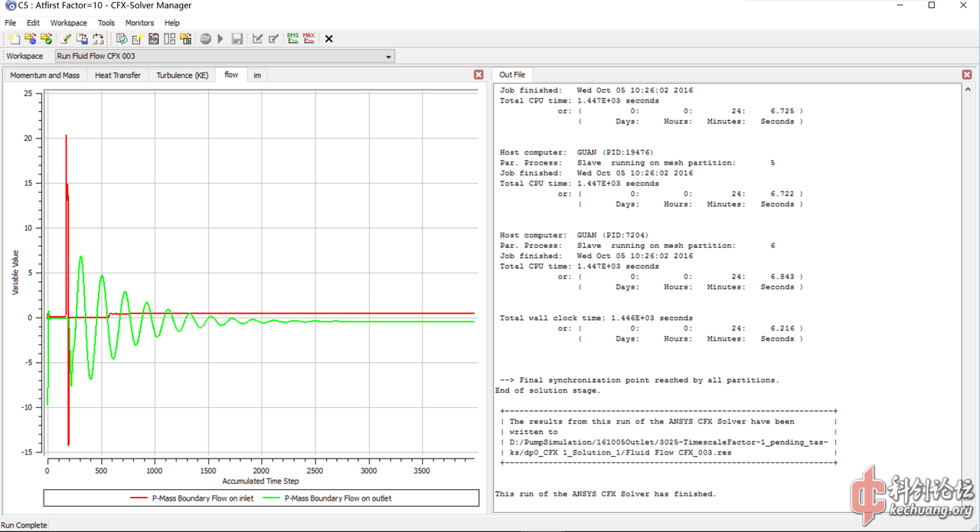Switch to the Momentum and Mass tab

click(x=45, y=75)
